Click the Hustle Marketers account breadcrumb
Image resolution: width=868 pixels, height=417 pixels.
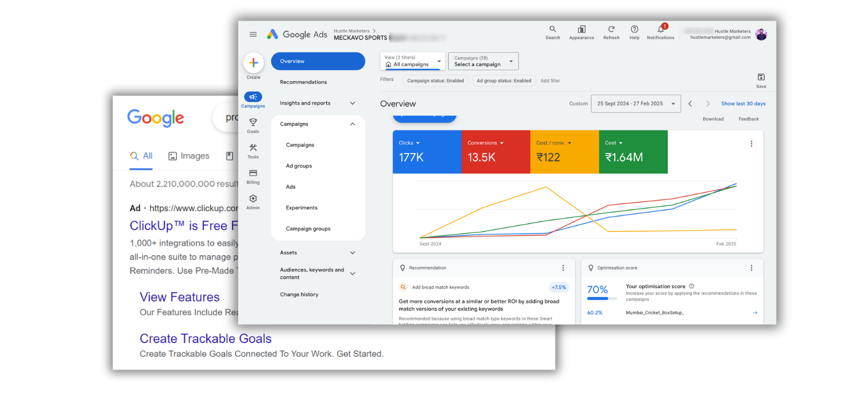[352, 31]
